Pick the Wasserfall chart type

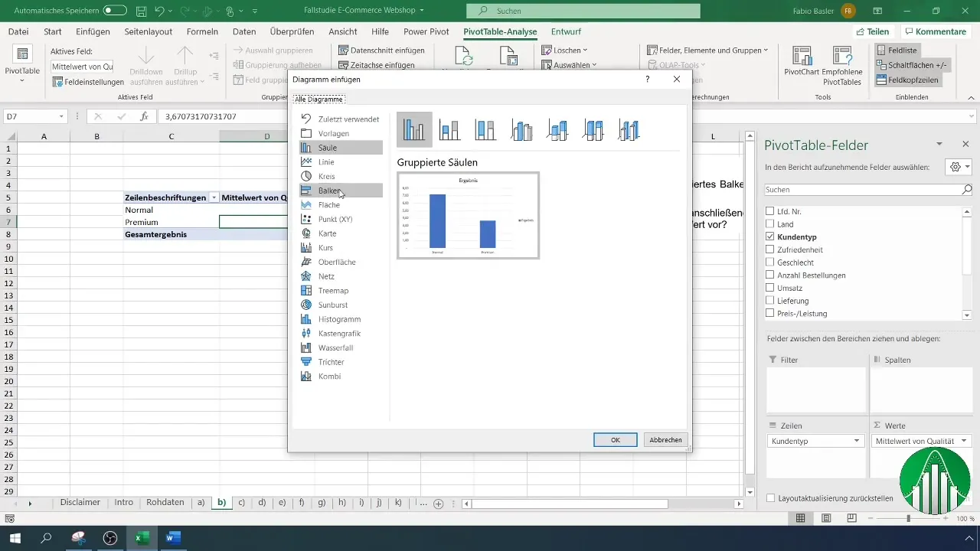(x=341, y=347)
